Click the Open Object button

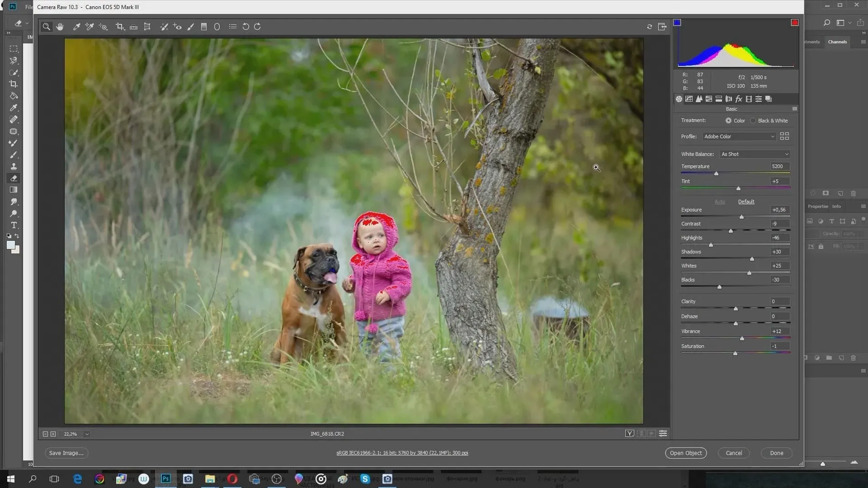[685, 453]
